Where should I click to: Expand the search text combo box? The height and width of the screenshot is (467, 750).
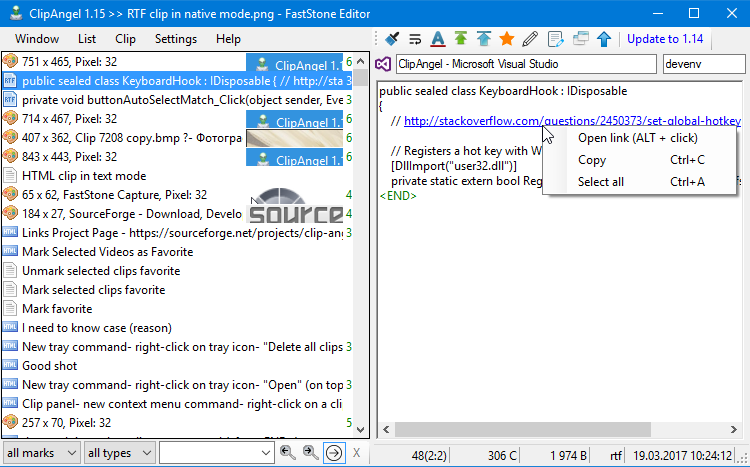[x=266, y=453]
